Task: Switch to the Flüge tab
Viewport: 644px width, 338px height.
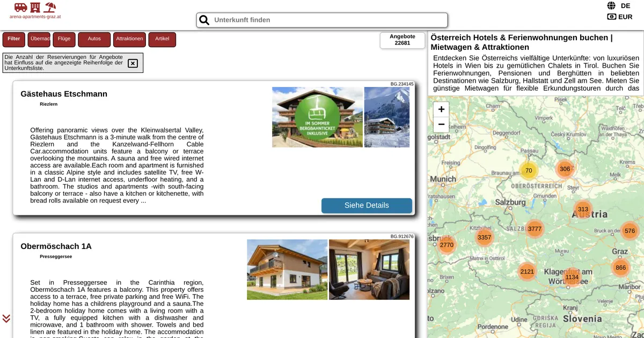Action: click(64, 39)
